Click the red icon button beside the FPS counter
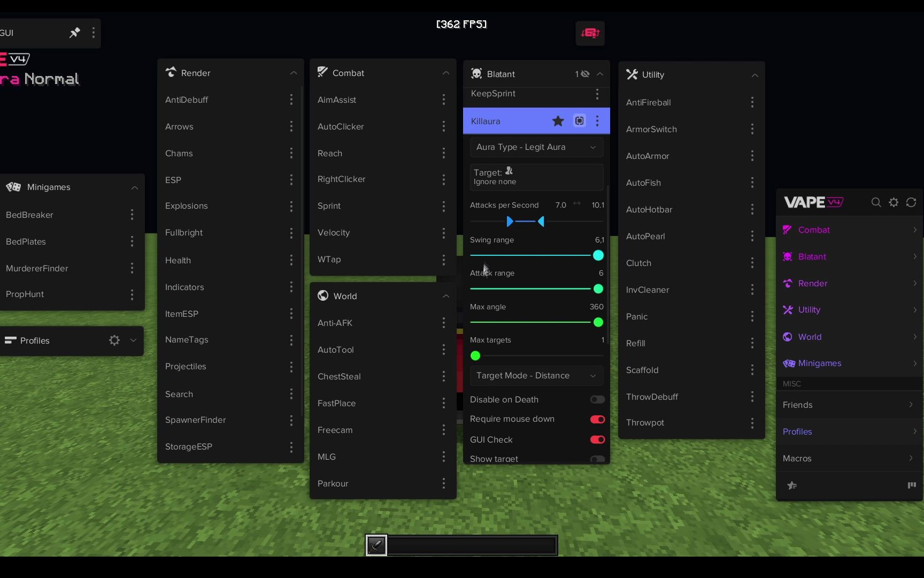Viewport: 924px width, 578px height. click(x=590, y=33)
